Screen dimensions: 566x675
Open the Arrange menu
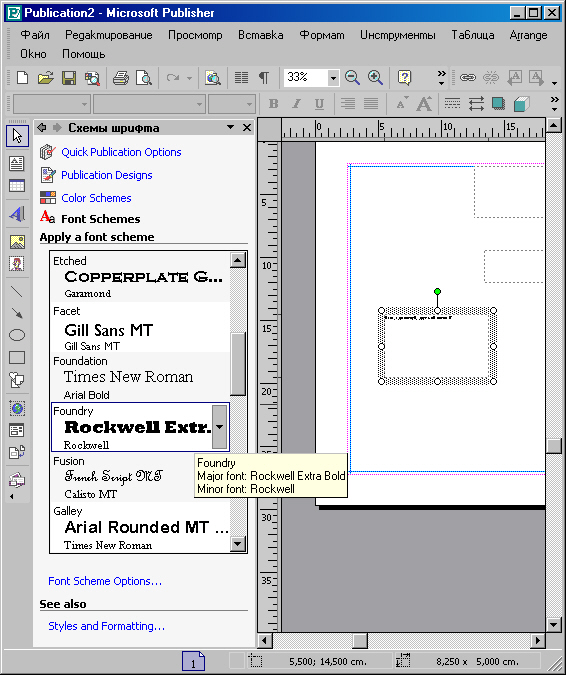coord(528,35)
